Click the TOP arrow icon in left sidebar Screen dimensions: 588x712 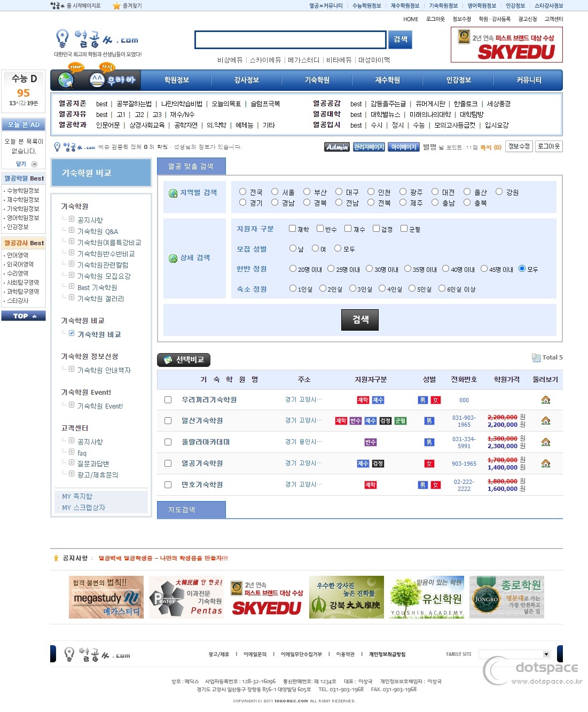(23, 316)
